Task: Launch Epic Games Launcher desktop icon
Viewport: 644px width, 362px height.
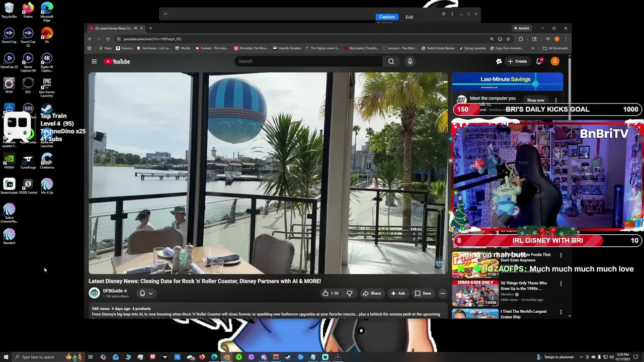Action: (47, 87)
